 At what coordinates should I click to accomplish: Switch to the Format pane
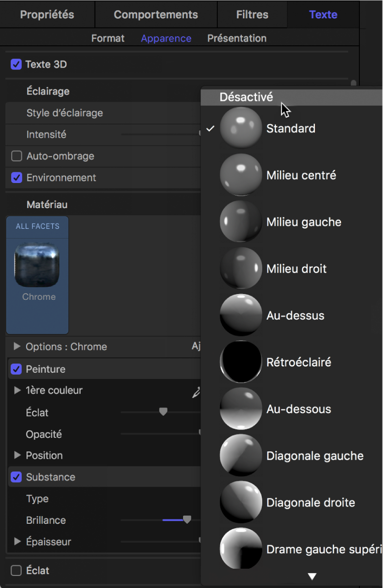click(x=108, y=38)
